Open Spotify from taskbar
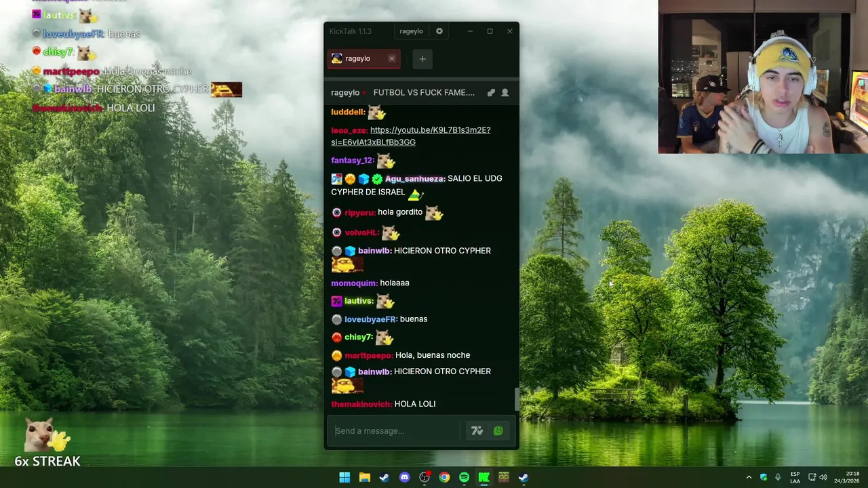Screen dimensions: 868x488 (x=464, y=477)
